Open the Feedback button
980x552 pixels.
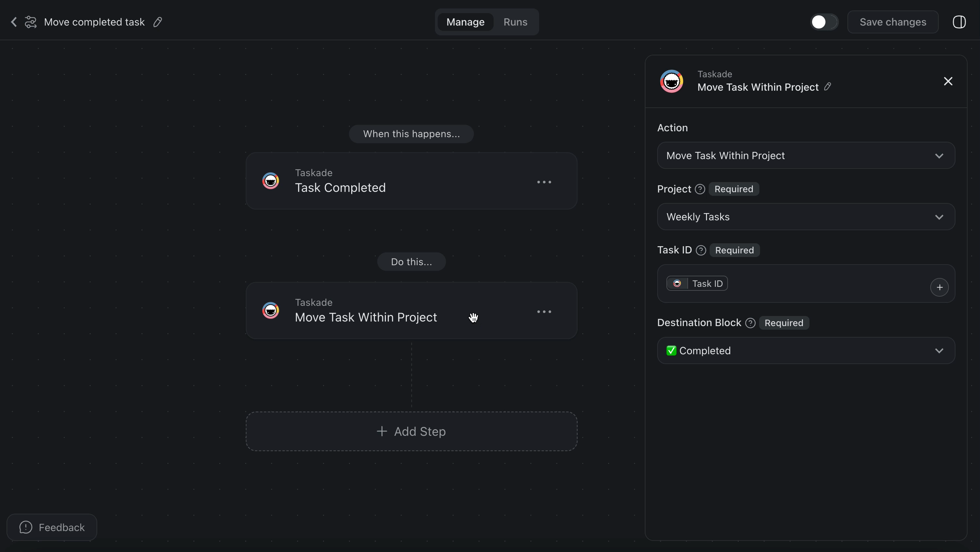[x=52, y=527]
